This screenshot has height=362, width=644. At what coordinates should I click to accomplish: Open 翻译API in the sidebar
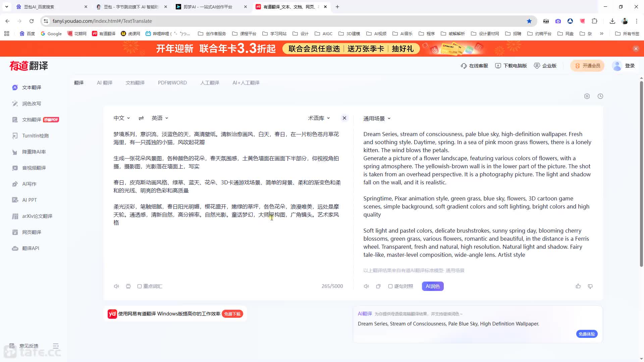click(x=26, y=248)
